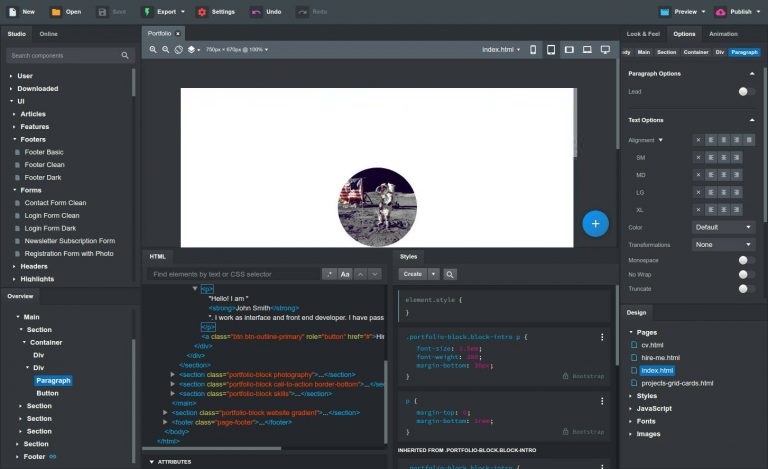The height and width of the screenshot is (469, 768).
Task: Go to next match in HTML search
Action: click(x=375, y=274)
